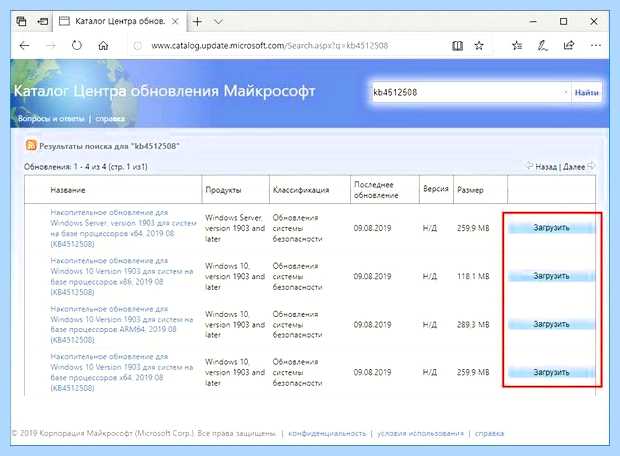Add page to favorites star icon
The image size is (620, 456).
click(x=479, y=45)
